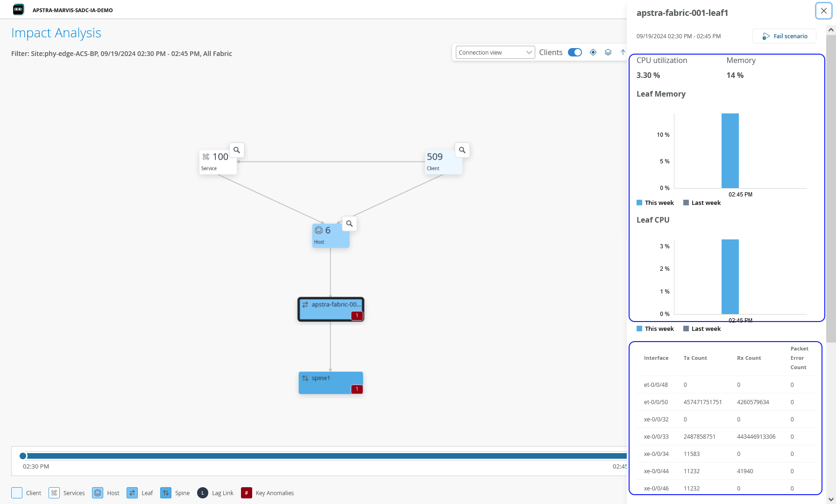
Task: Click the up arrow icon in toolbar
Action: tap(623, 52)
